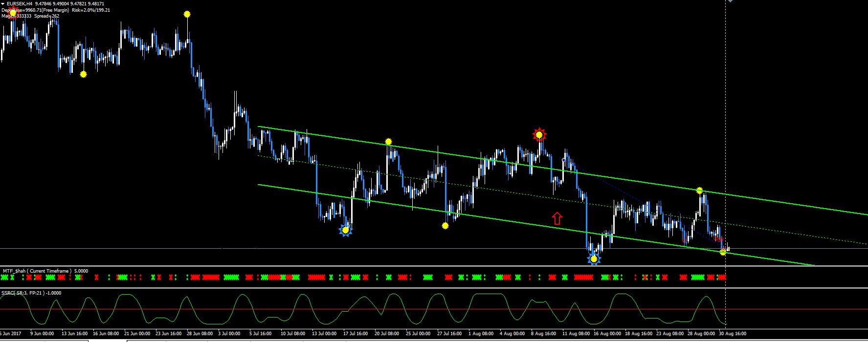Click the 28 Jun 08:00 time label

[200, 334]
